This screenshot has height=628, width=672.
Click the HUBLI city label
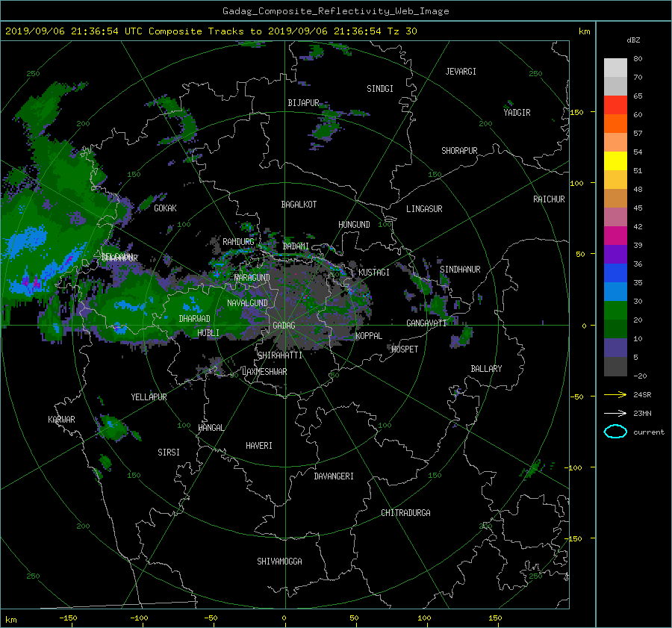(208, 332)
